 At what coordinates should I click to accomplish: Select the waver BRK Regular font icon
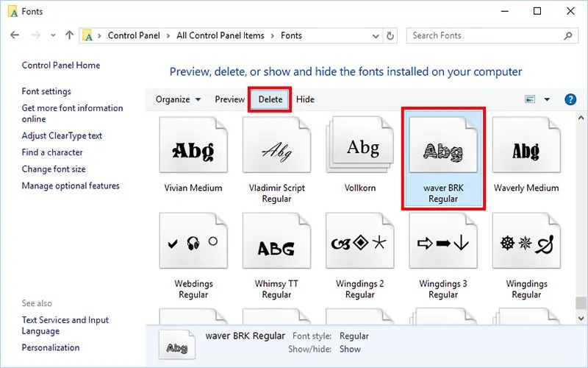pos(443,145)
